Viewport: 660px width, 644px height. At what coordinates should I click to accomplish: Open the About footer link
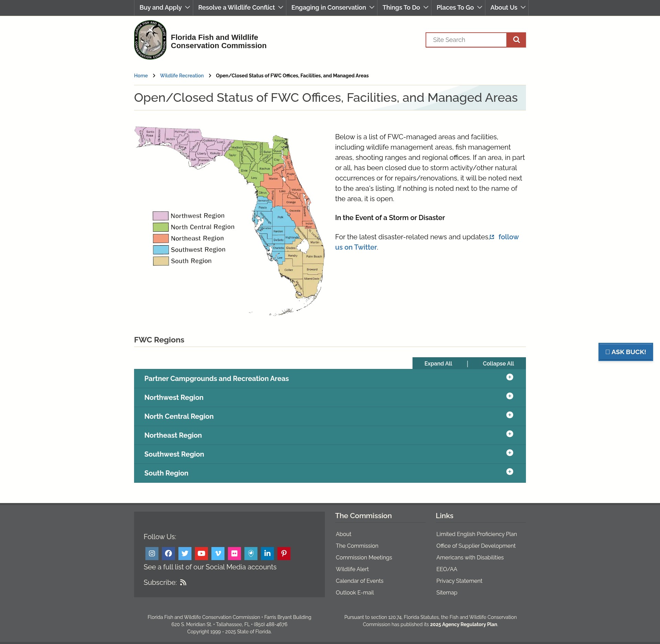point(343,534)
